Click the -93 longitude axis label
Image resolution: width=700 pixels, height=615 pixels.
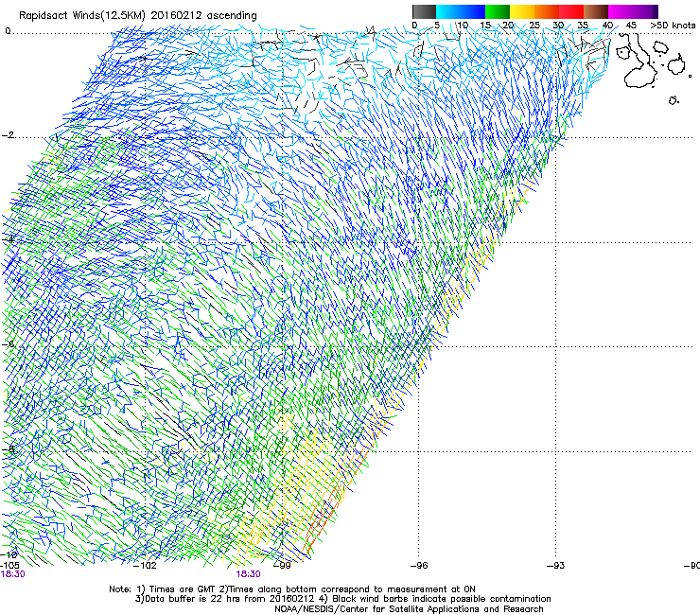click(x=555, y=566)
